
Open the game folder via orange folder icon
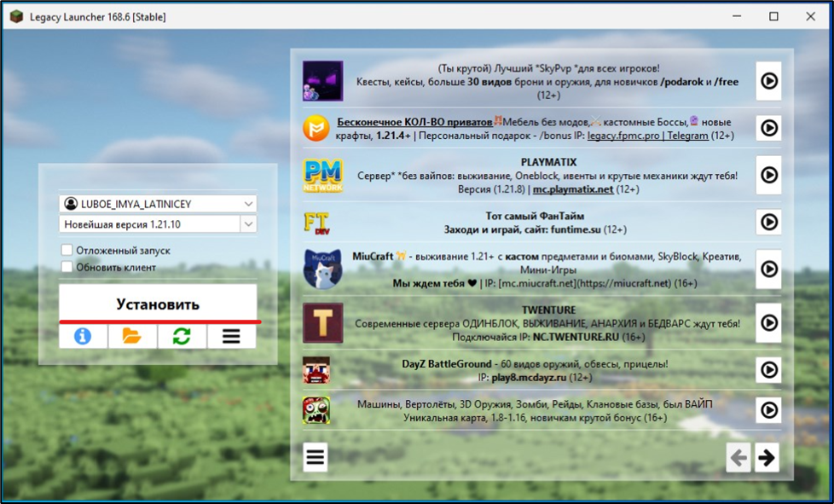coord(132,336)
